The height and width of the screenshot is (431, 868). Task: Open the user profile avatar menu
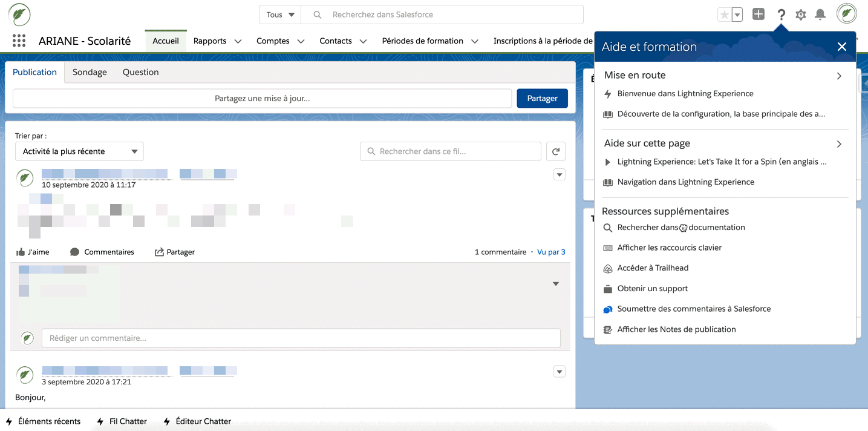(846, 14)
